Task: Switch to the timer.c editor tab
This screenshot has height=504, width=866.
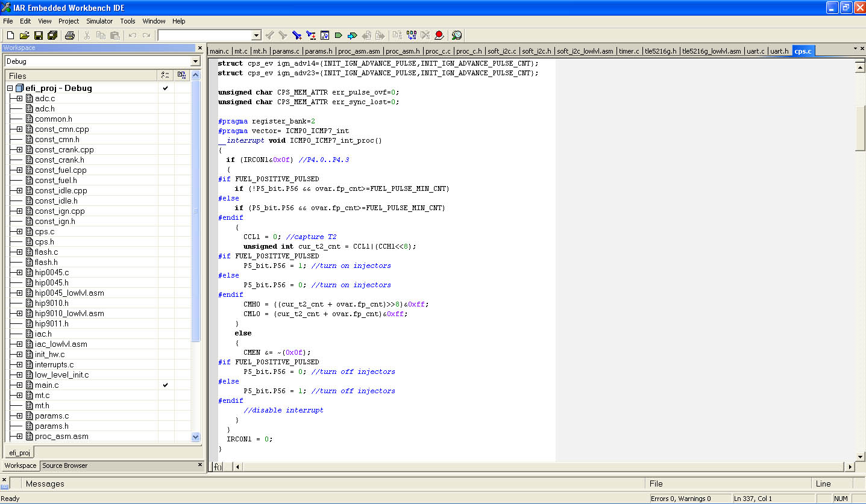Action: click(629, 51)
